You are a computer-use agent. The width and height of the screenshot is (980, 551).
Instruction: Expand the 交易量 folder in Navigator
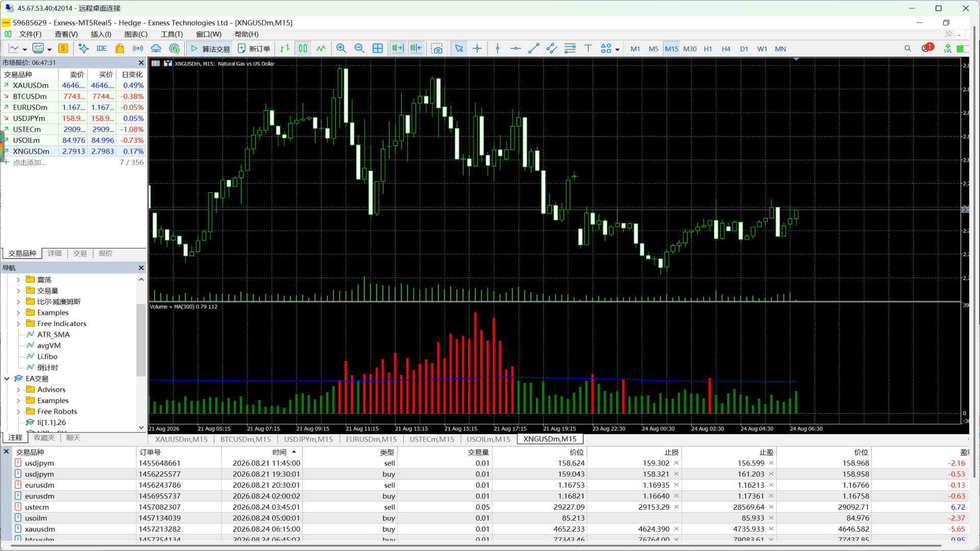tap(18, 291)
